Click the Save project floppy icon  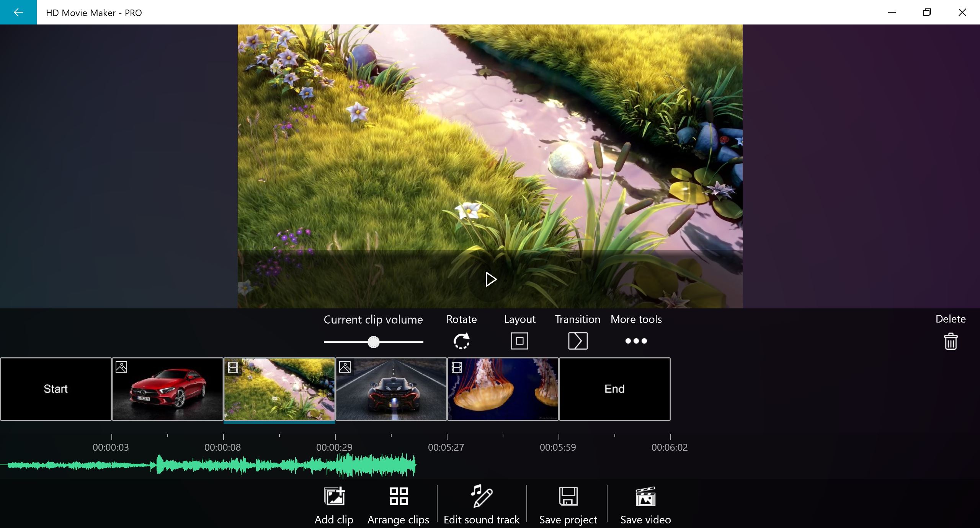(568, 496)
